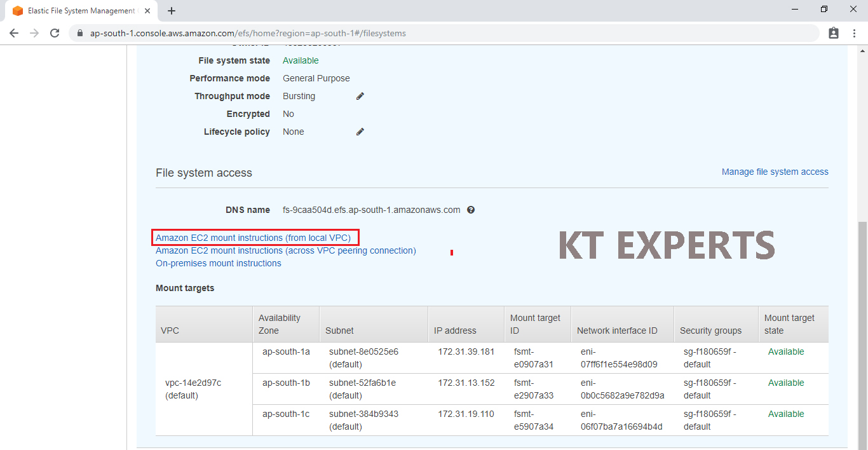868x450 pixels.
Task: Click subnet-8e0525e6 in the Subnet column
Action: pyautogui.click(x=363, y=351)
